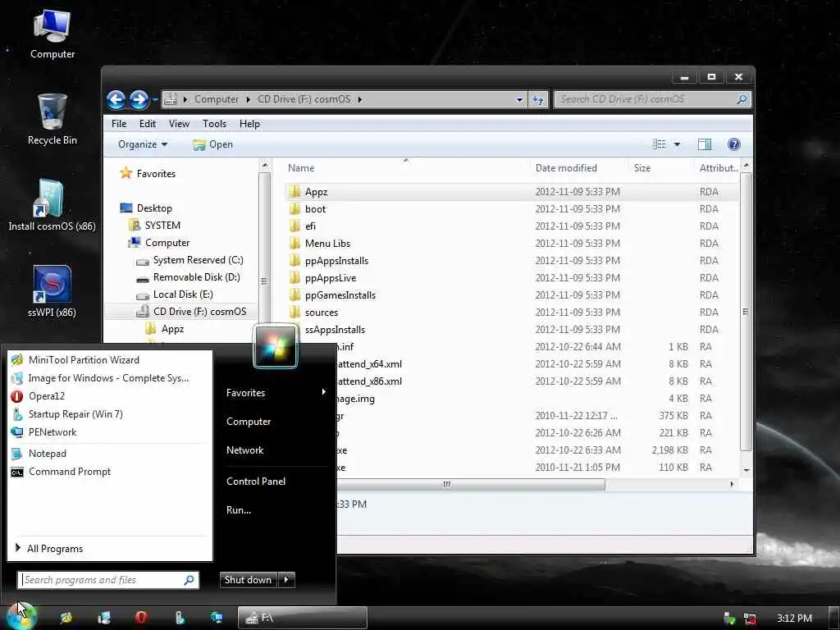Viewport: 840px width, 630px height.
Task: Click the F:\ taskbar window button
Action: [x=302, y=618]
